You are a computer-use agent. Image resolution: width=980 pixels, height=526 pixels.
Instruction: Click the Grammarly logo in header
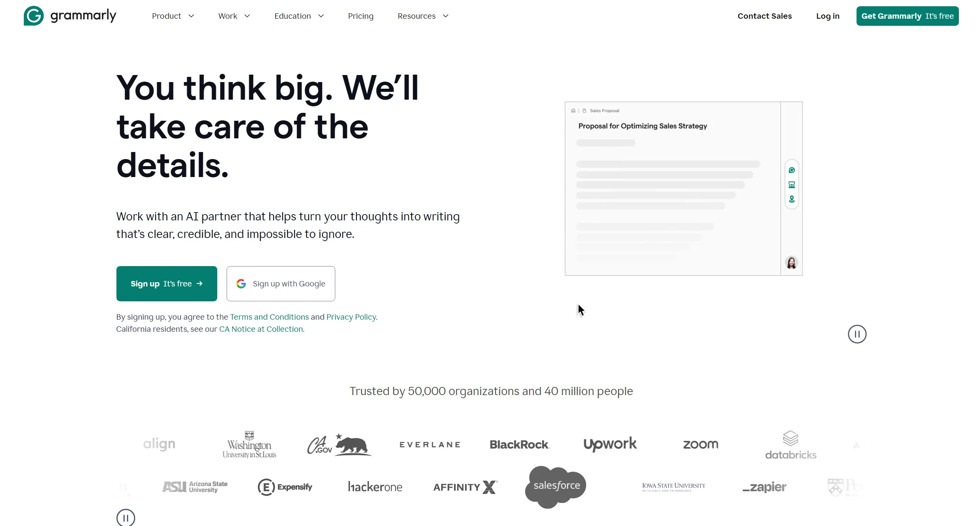tap(70, 16)
